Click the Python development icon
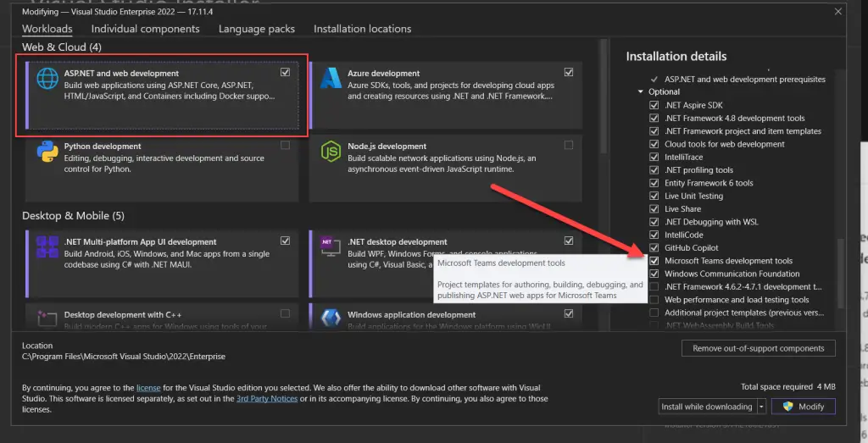 47,152
